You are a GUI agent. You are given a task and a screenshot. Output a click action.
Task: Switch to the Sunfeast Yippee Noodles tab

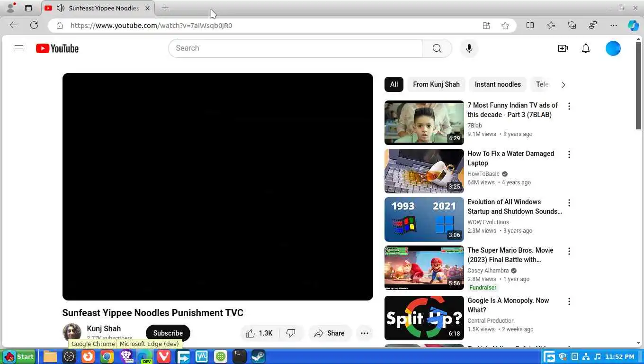point(98,8)
